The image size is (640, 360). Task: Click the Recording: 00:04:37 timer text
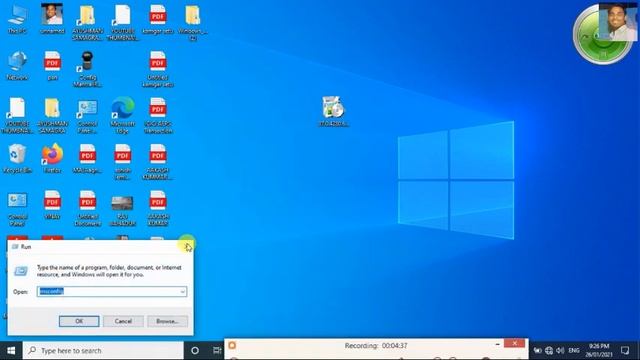point(376,346)
